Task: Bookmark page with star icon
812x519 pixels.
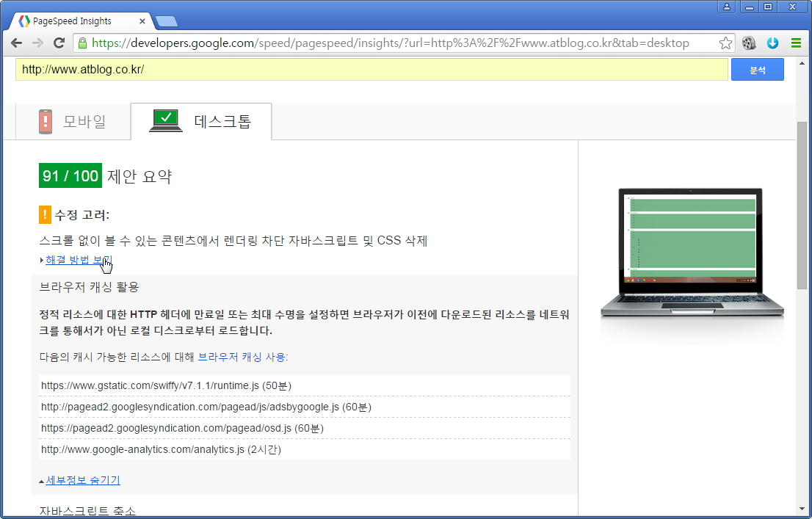Action: click(x=725, y=43)
